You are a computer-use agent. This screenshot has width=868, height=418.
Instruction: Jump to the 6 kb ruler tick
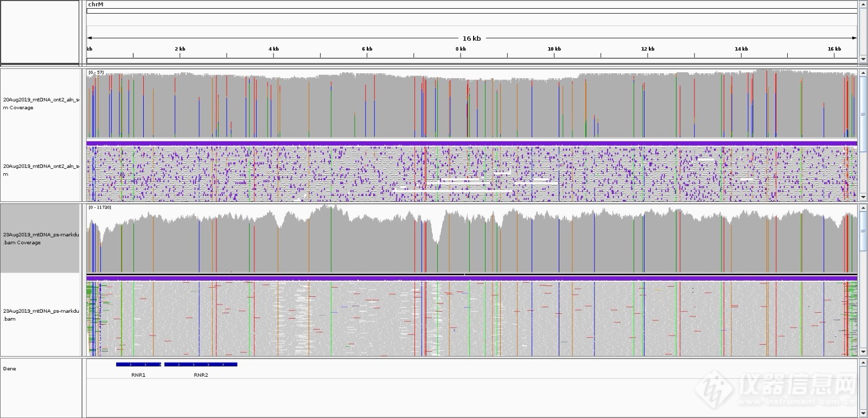coord(367,49)
